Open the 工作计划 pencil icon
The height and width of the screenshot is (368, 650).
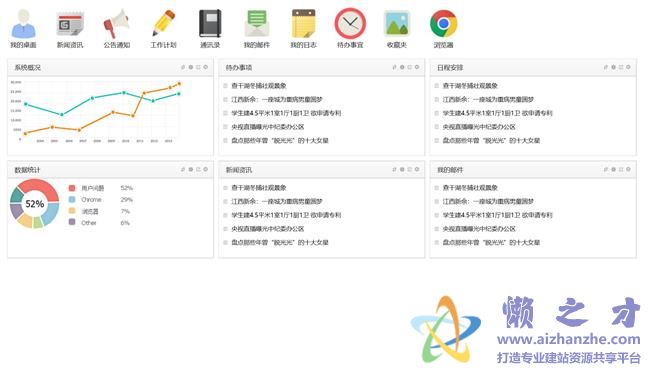point(163,23)
